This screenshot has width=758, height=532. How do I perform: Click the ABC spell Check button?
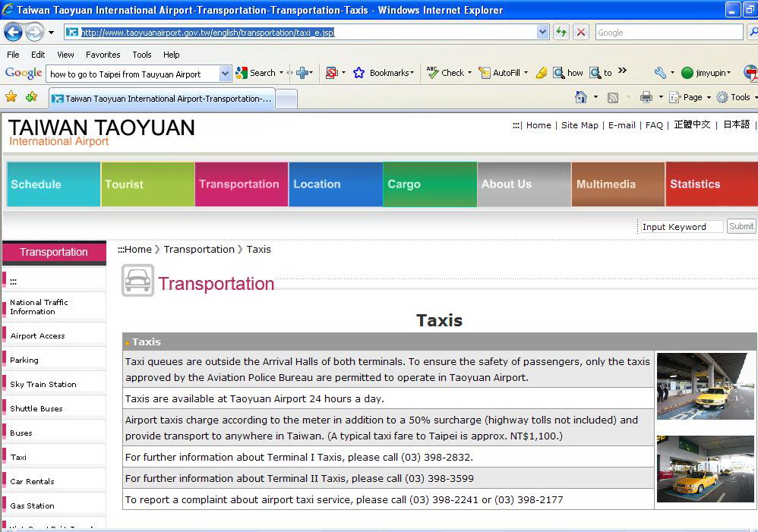445,73
